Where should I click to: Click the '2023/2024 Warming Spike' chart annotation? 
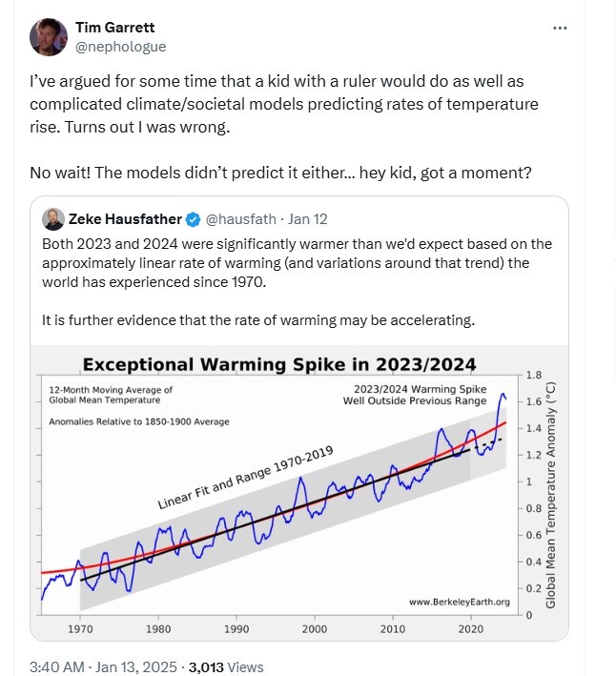420,390
